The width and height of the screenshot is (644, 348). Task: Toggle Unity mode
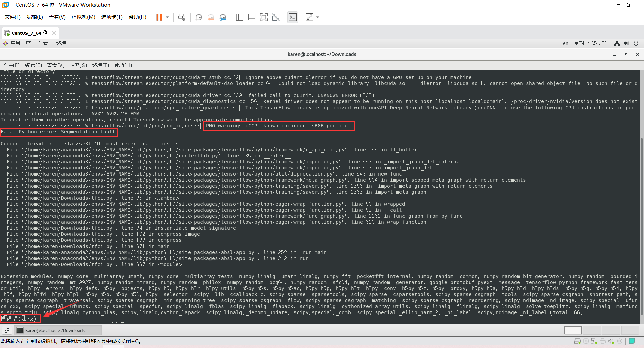click(276, 17)
